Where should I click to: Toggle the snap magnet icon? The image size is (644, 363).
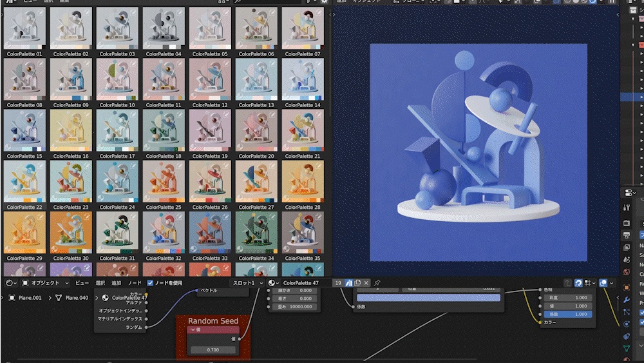click(578, 283)
